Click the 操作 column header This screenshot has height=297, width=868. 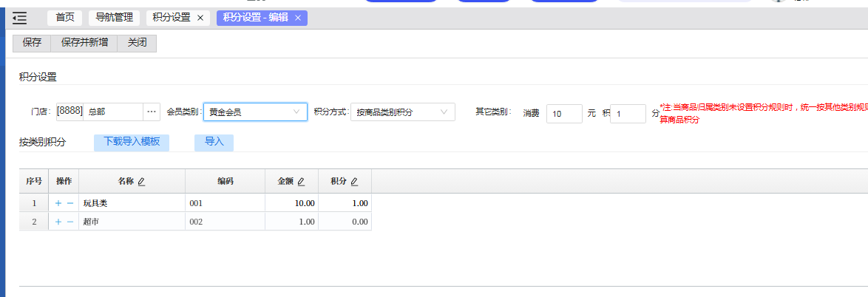point(64,182)
